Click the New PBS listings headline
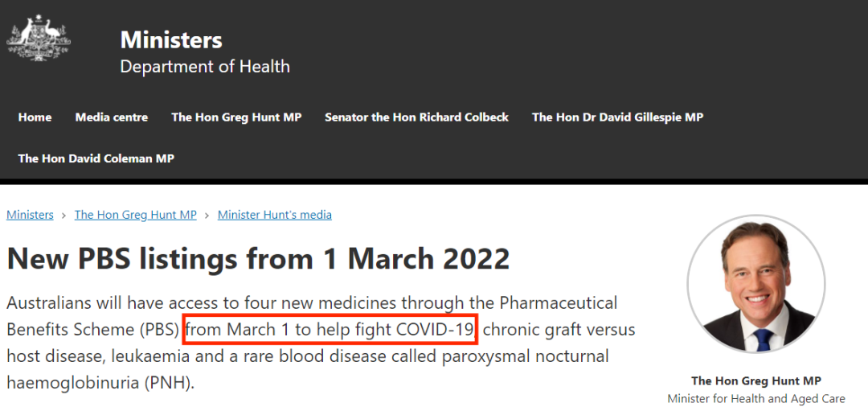The height and width of the screenshot is (407, 868). (x=258, y=258)
